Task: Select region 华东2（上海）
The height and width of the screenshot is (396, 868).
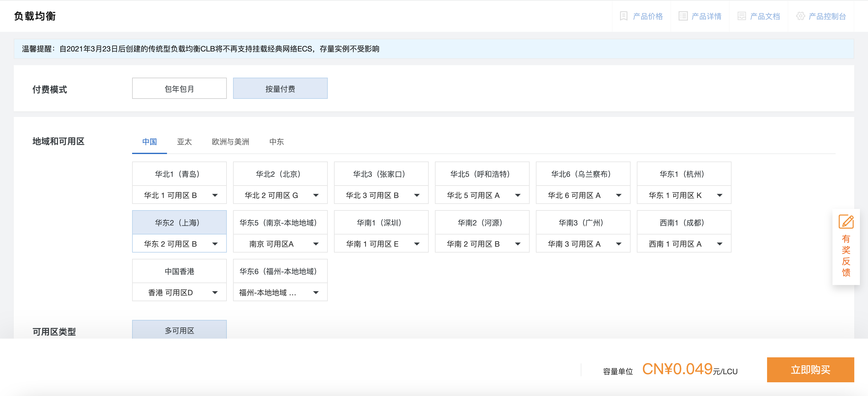Action: tap(179, 222)
